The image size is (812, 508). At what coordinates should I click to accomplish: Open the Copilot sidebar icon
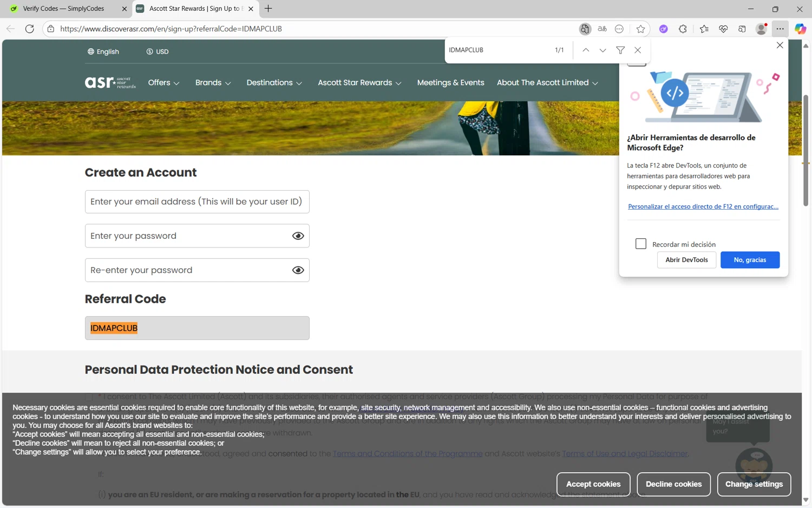tap(800, 29)
